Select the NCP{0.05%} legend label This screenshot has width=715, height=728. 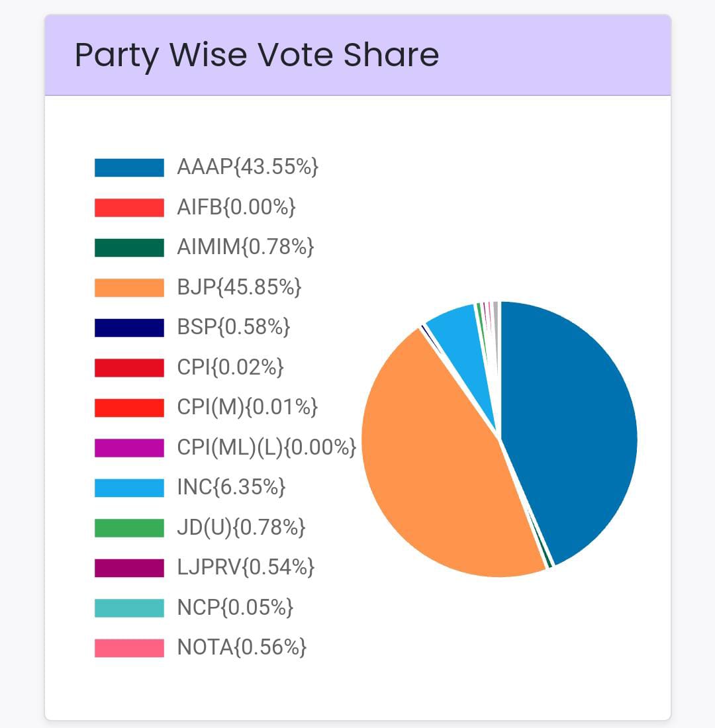(x=235, y=608)
